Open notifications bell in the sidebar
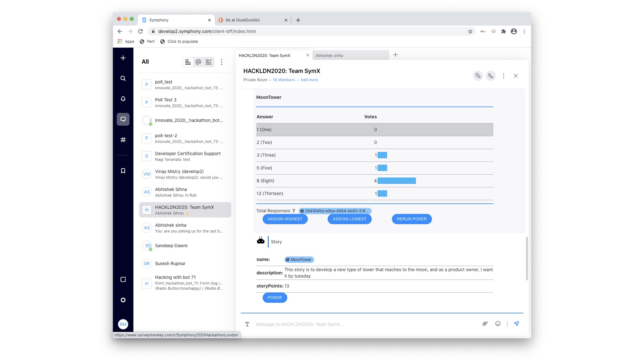This screenshot has width=644, height=362. [x=123, y=99]
